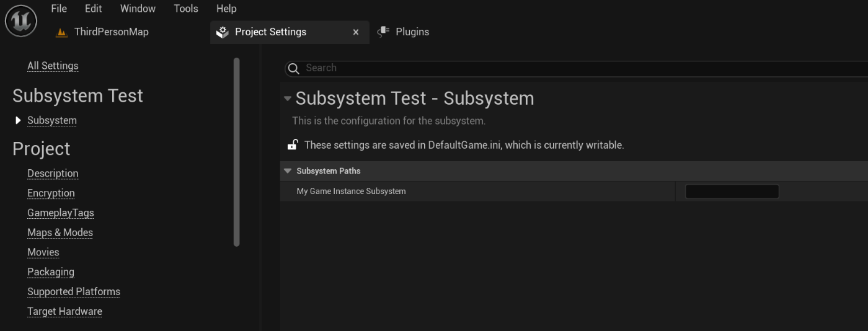Click the Plugins tab's plug icon
Screen dimensions: 868x331
[x=383, y=32]
